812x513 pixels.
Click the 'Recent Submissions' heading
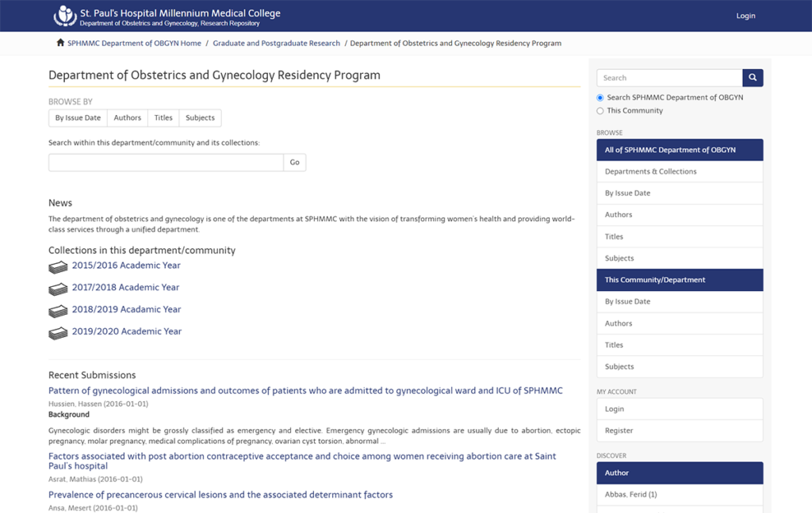click(x=92, y=375)
